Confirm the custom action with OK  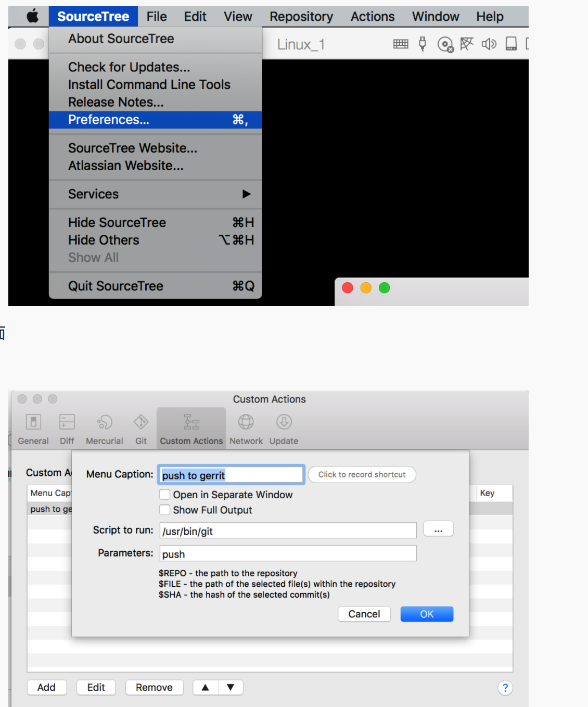pos(427,614)
